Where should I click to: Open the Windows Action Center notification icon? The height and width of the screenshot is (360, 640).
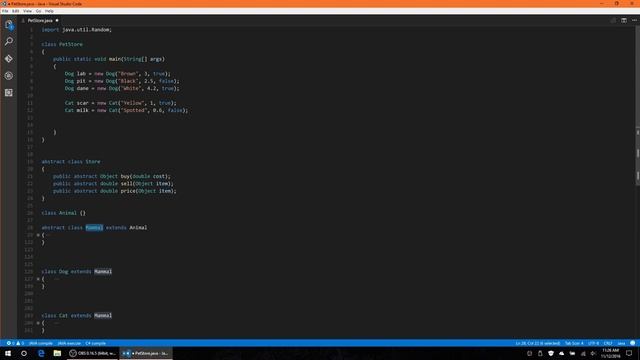(629, 353)
